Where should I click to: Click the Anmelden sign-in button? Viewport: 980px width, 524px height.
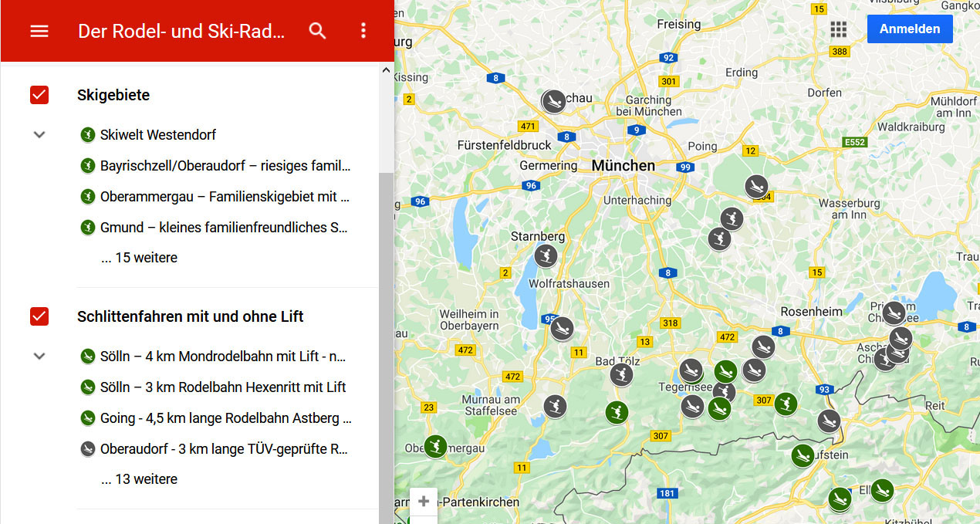pos(910,29)
